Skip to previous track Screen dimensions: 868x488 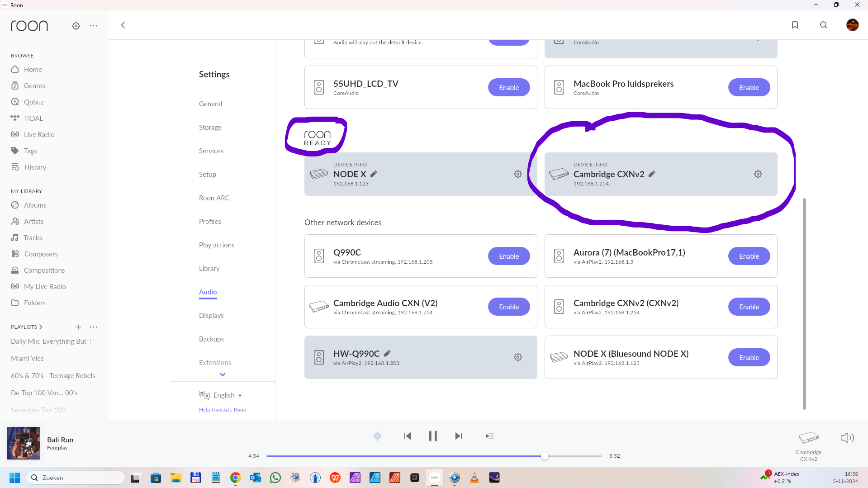408,436
